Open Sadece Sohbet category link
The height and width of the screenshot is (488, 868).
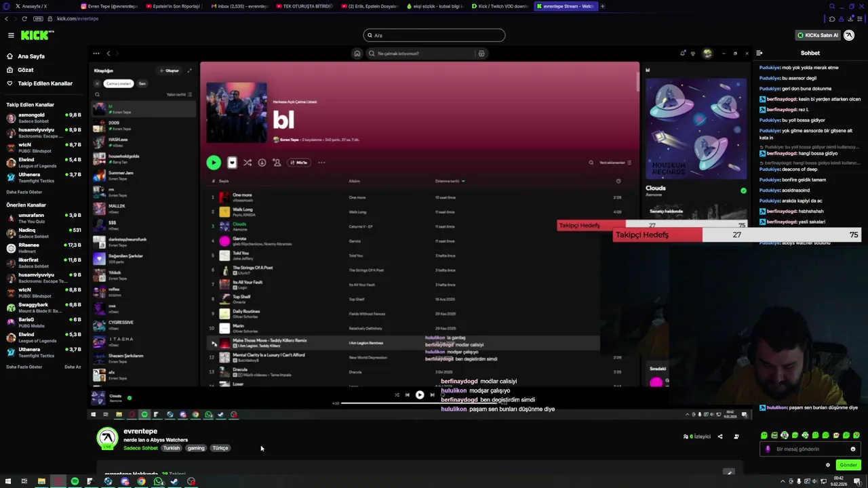[x=140, y=448]
